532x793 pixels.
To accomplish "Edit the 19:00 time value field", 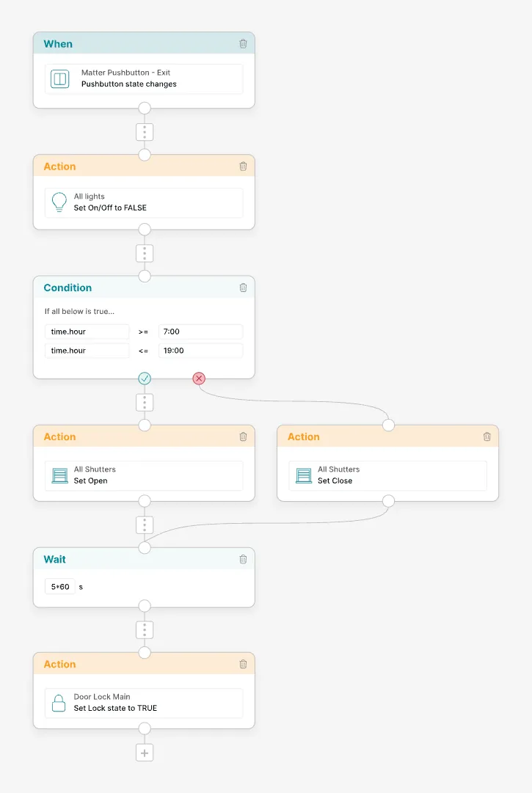I will (x=200, y=351).
